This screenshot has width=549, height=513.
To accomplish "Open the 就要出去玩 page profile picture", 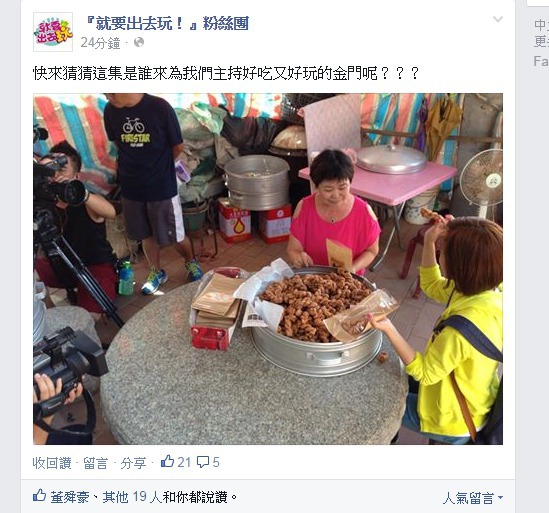I will pos(53,32).
